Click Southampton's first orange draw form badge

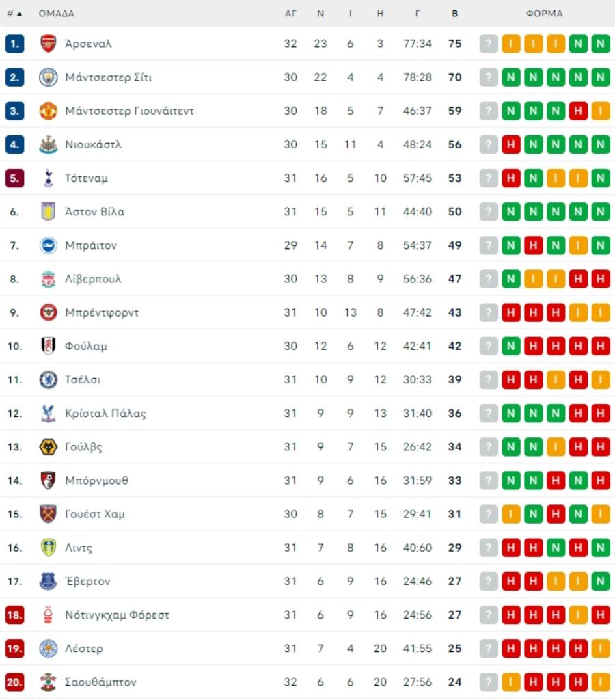510,682
